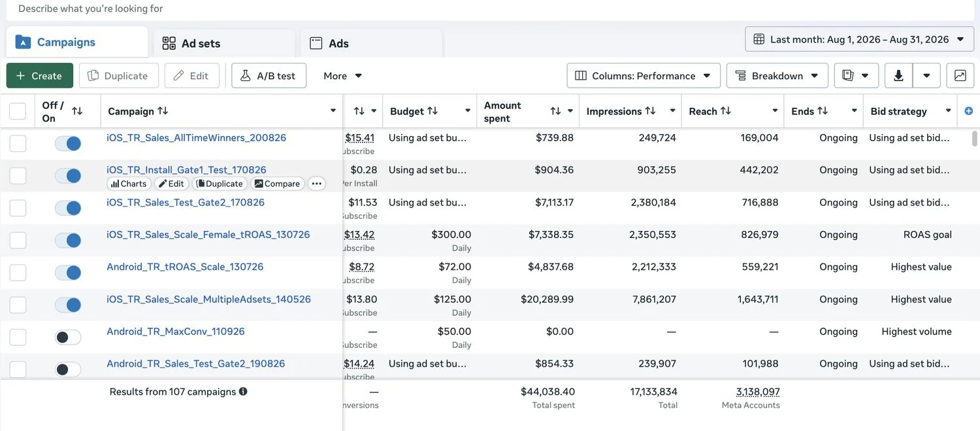Screen dimensions: 980x431
Task: Sort by the results column arrows
Action: tap(359, 111)
